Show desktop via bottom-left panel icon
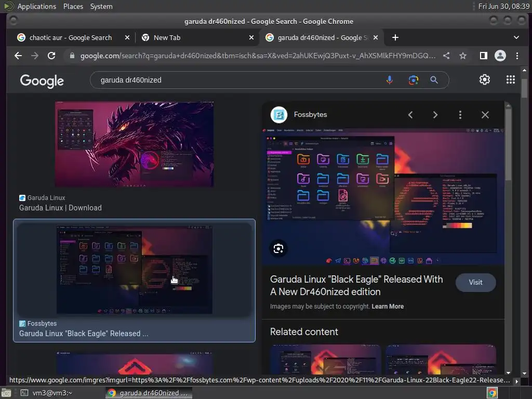Viewport: 532px width, 399px height. point(6,393)
